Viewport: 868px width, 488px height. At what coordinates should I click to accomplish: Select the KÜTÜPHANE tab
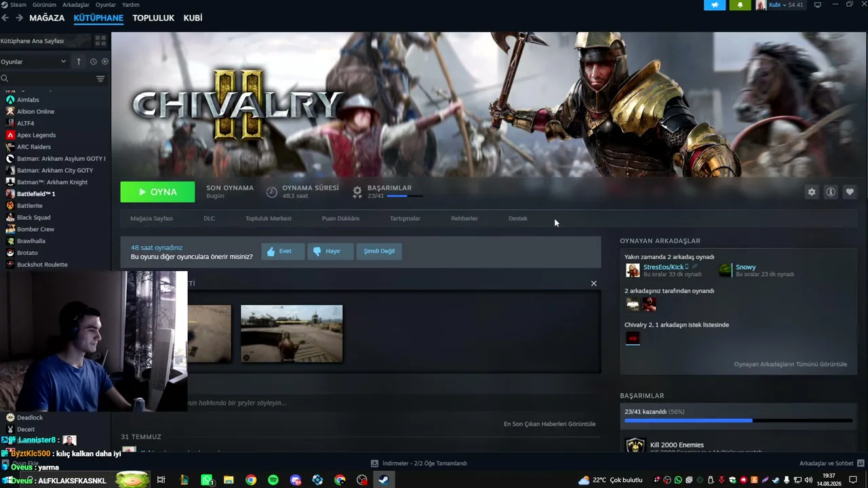point(98,18)
